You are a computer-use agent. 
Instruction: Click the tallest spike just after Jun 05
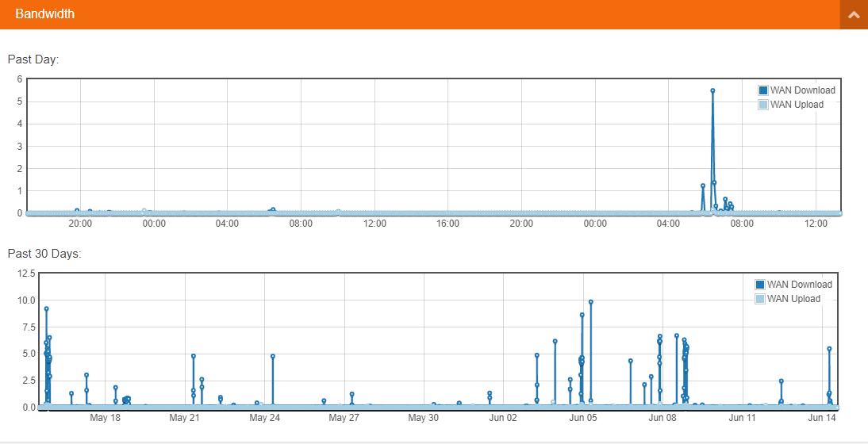click(x=590, y=302)
